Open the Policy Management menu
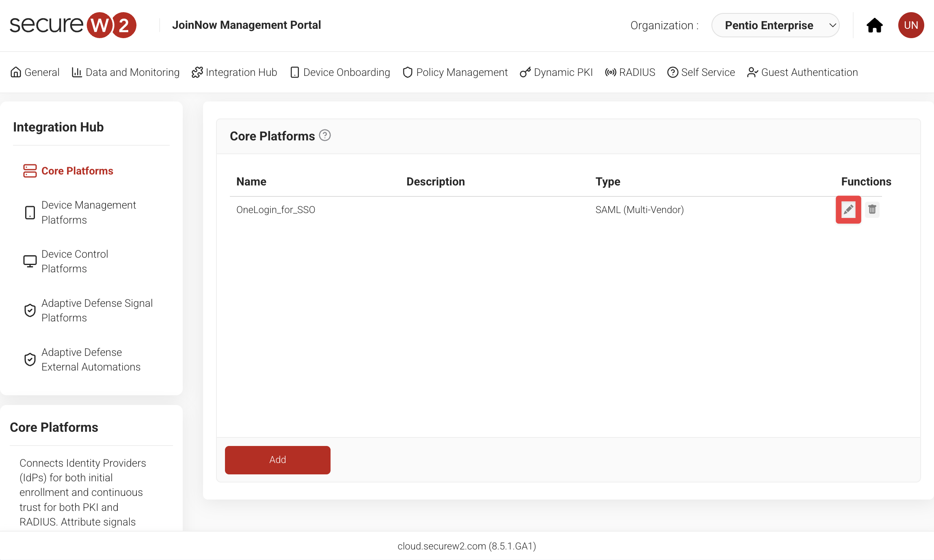Viewport: 934px width, 560px height. (x=455, y=72)
